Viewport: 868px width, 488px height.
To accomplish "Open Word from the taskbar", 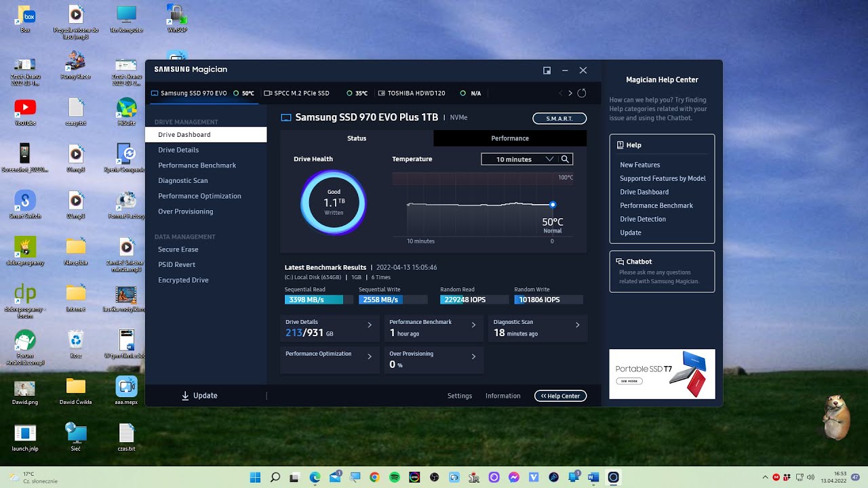I will tap(594, 477).
